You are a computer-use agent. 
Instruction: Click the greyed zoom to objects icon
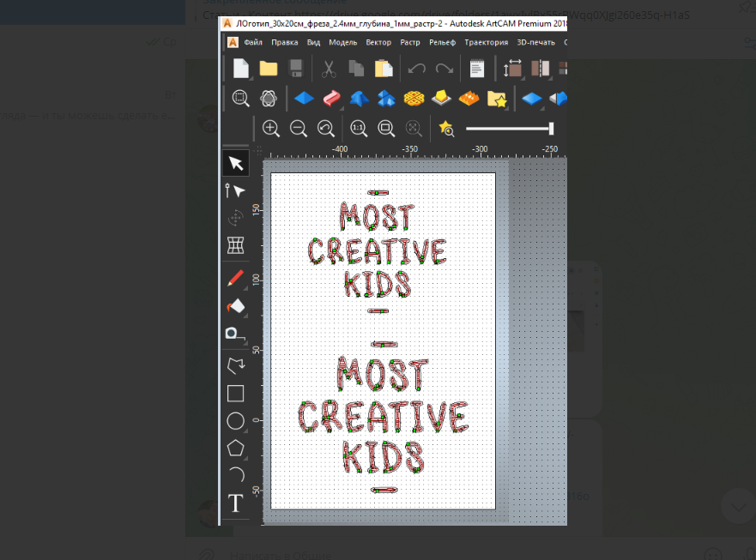pos(414,129)
